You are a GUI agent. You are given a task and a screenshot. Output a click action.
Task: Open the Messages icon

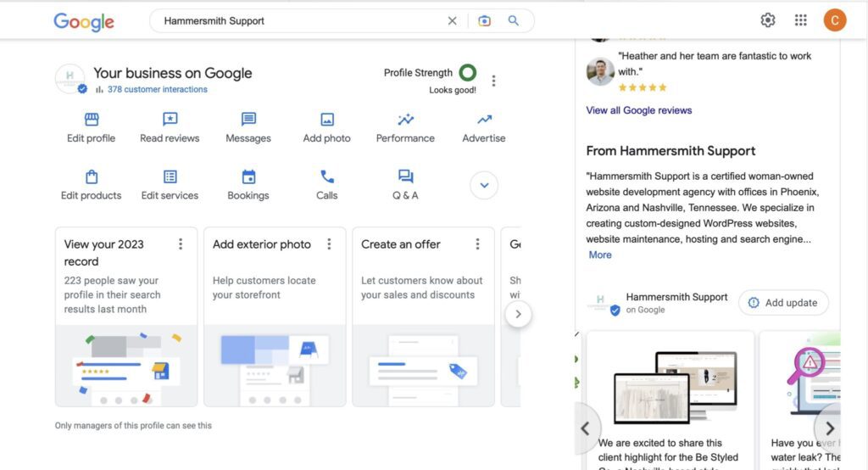248,119
